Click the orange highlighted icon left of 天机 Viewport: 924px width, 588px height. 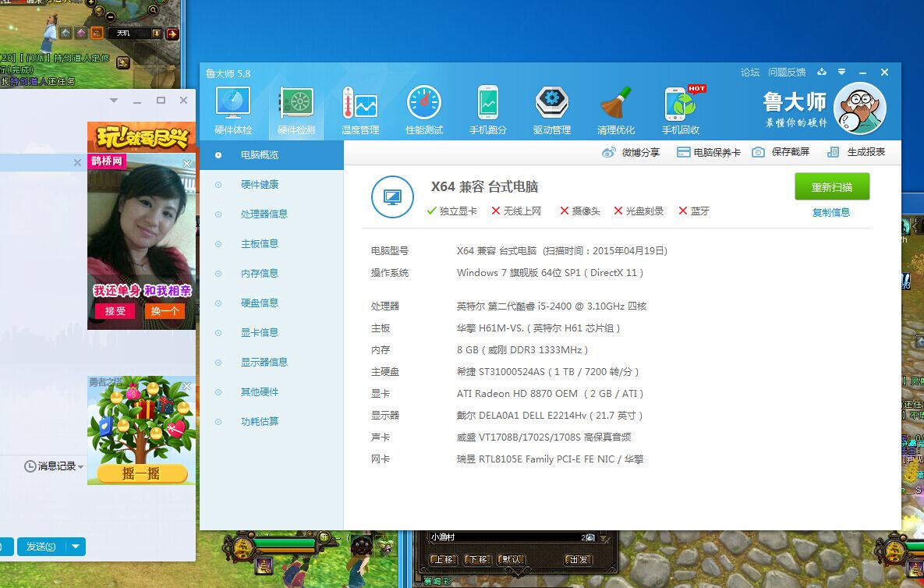[97, 33]
